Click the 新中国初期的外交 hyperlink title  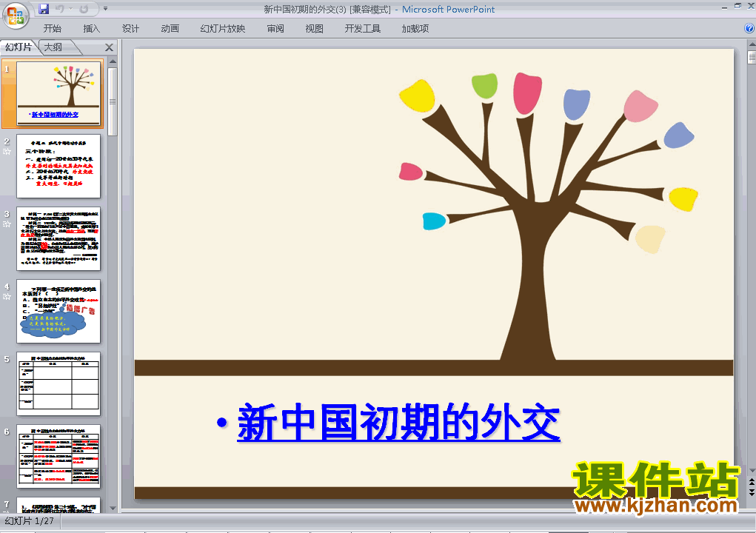click(398, 423)
